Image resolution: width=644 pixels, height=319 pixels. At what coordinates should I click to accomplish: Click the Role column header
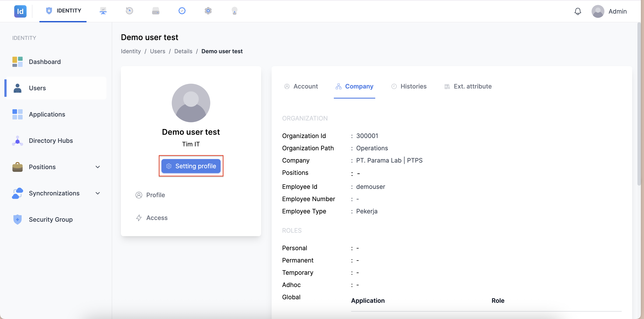(x=498, y=301)
